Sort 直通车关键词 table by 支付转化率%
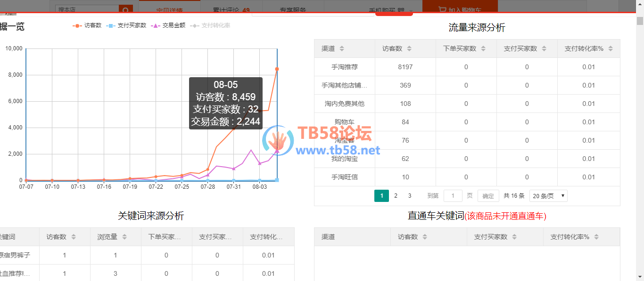644x281 pixels. coord(596,237)
